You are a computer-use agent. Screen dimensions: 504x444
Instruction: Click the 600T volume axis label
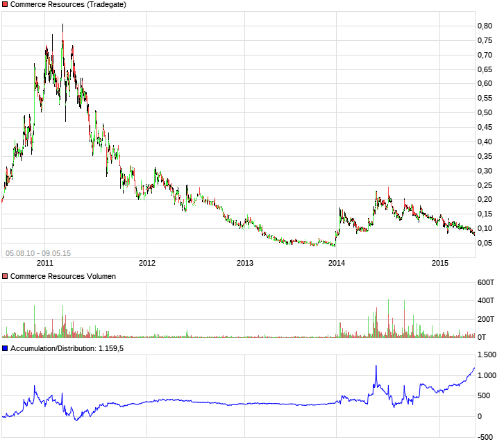pyautogui.click(x=486, y=283)
